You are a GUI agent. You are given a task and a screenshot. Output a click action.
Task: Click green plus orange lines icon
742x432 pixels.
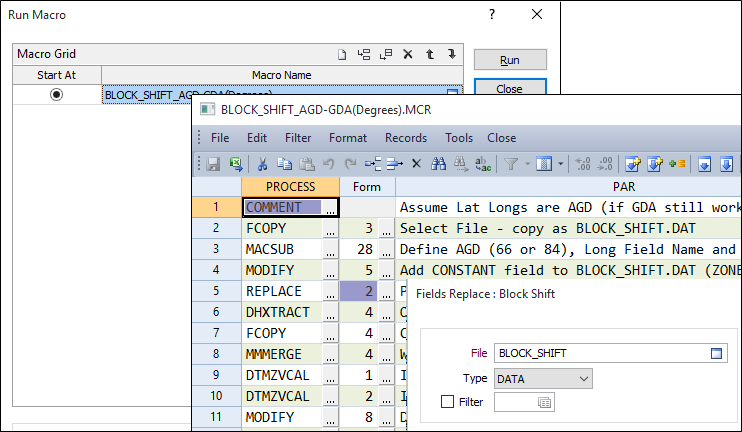pyautogui.click(x=677, y=164)
